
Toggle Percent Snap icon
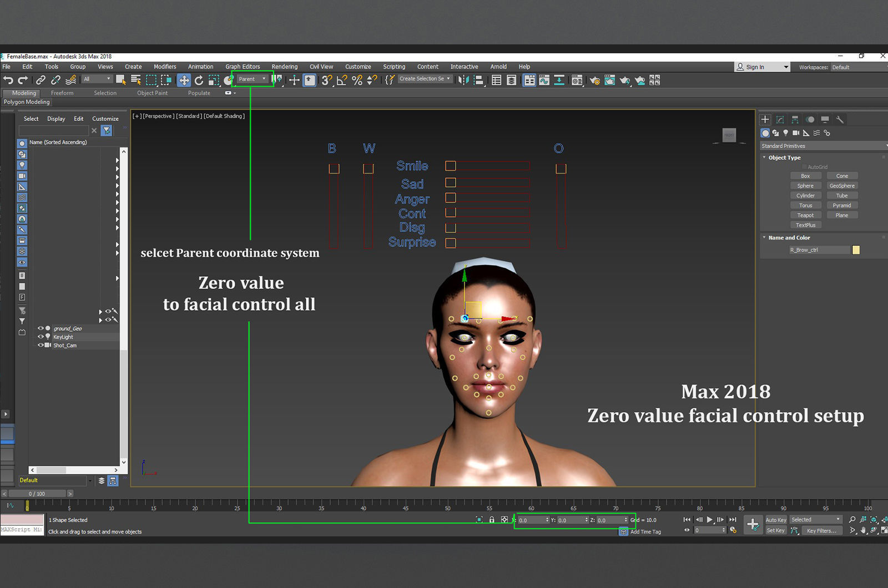[357, 80]
